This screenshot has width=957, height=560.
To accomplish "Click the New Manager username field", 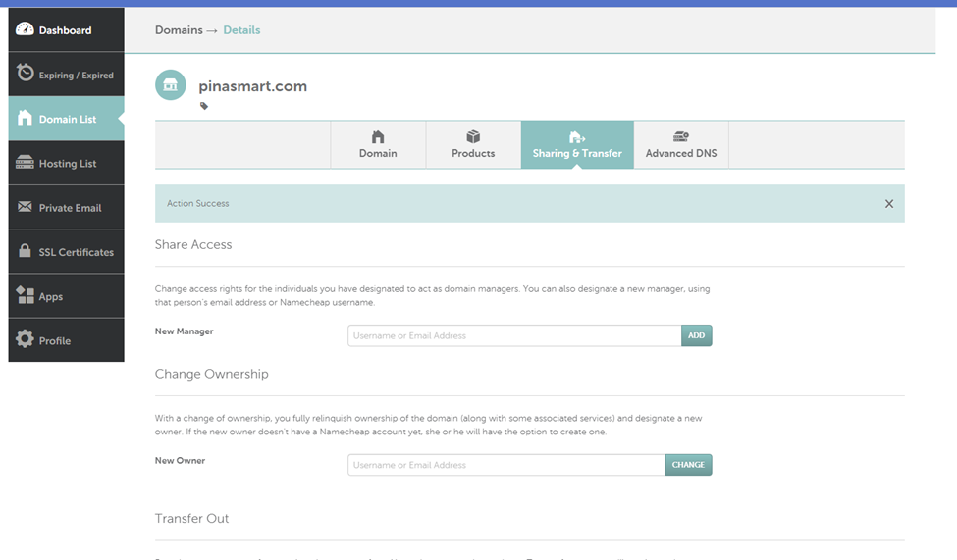I will pos(514,335).
